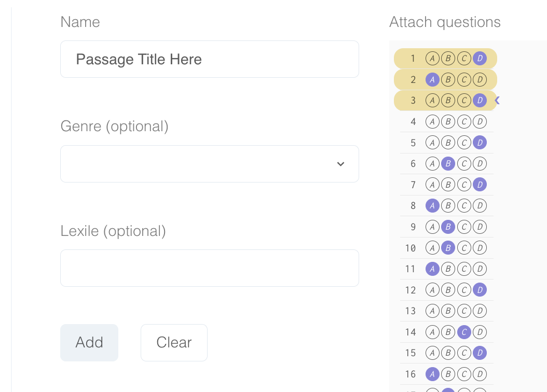Click the Add button
The width and height of the screenshot is (547, 392).
pos(89,343)
